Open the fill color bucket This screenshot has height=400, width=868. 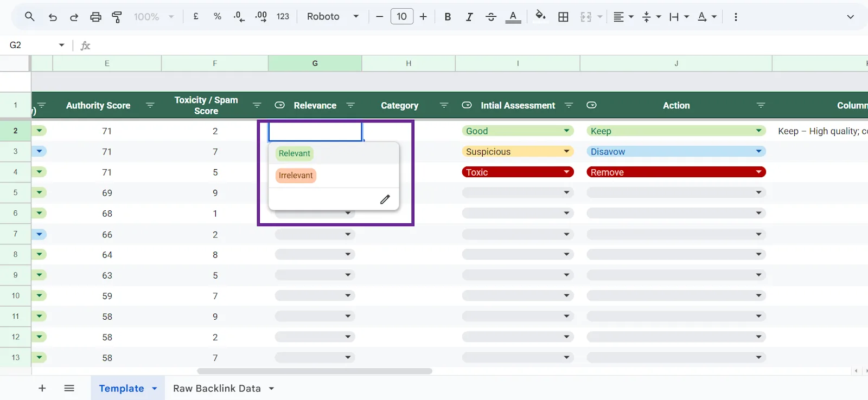pyautogui.click(x=540, y=16)
